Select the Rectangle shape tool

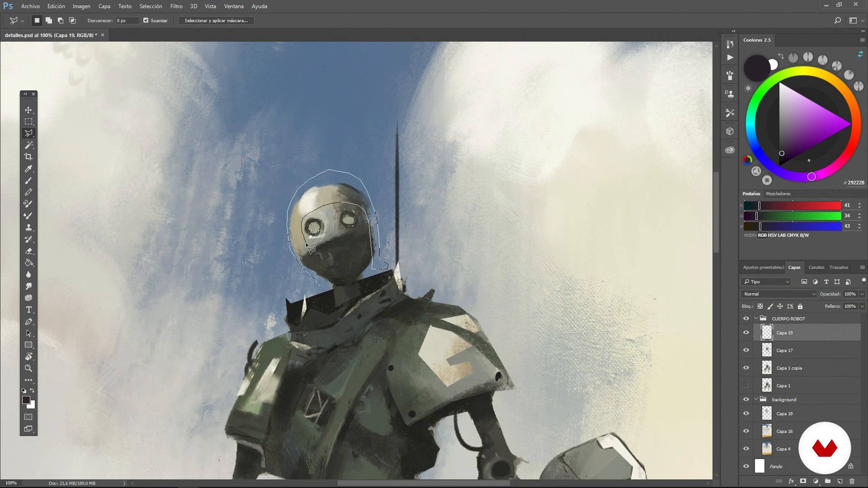(x=28, y=345)
